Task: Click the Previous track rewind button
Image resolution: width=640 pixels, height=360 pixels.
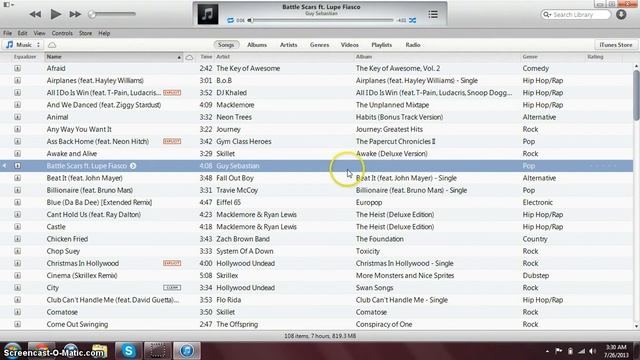Action: 35,14
